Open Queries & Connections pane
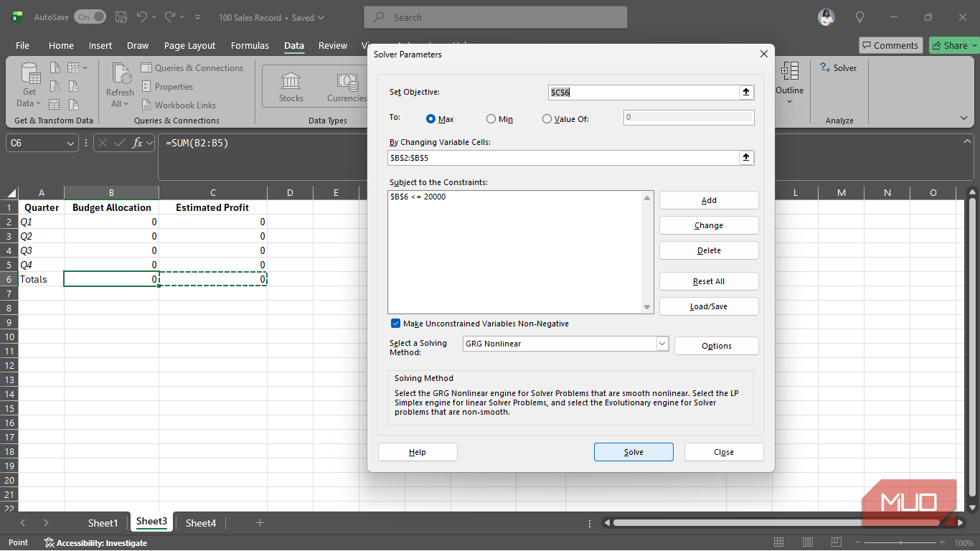980x551 pixels. coord(192,68)
